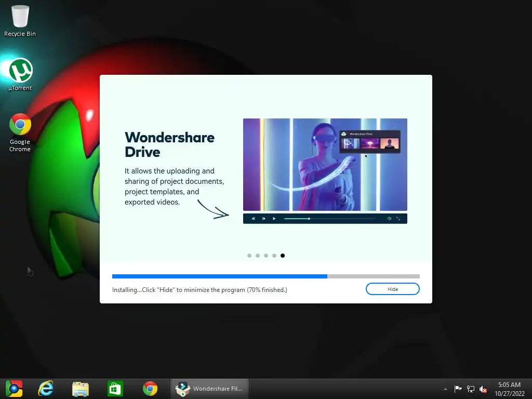Viewport: 532px width, 399px height.
Task: Show hidden system tray icons
Action: [445, 389]
